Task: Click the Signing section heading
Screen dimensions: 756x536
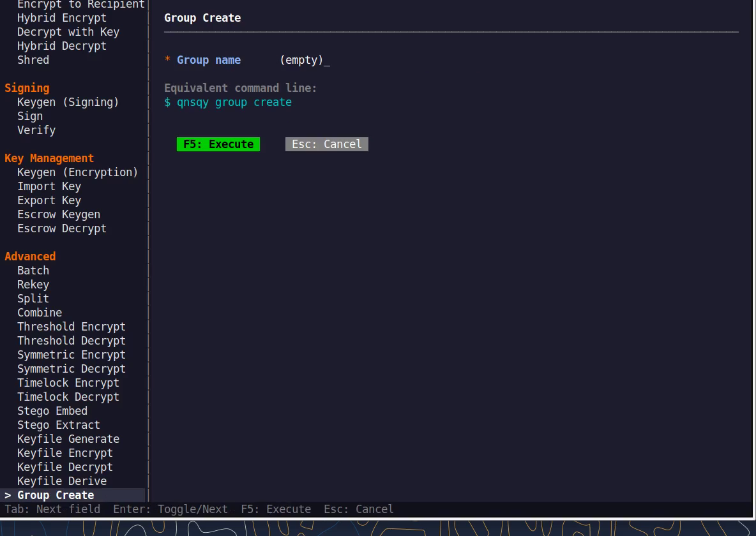Action: (x=27, y=87)
